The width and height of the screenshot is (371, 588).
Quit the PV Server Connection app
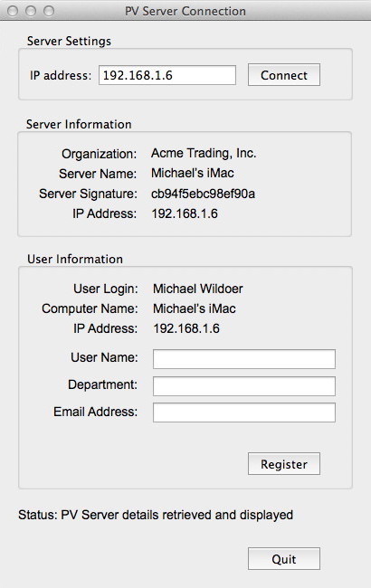tap(284, 559)
